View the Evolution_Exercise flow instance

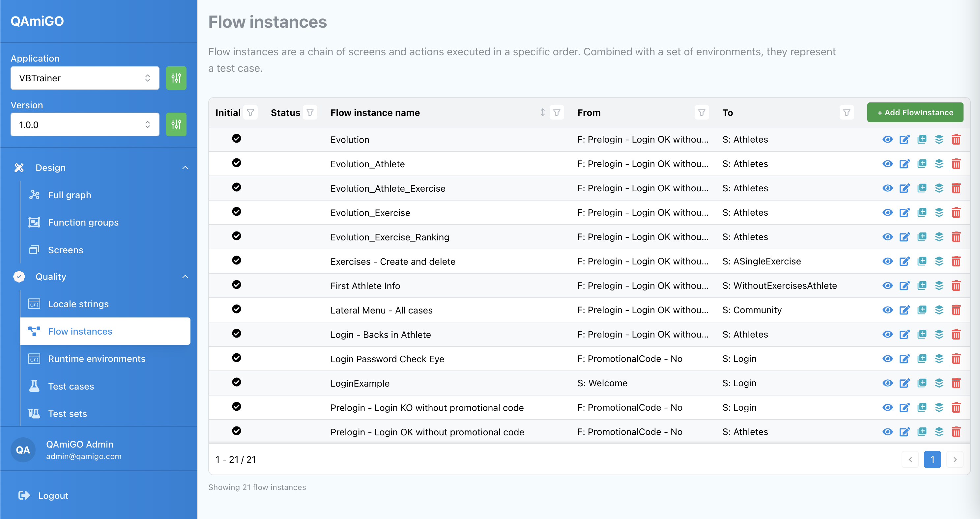point(887,212)
